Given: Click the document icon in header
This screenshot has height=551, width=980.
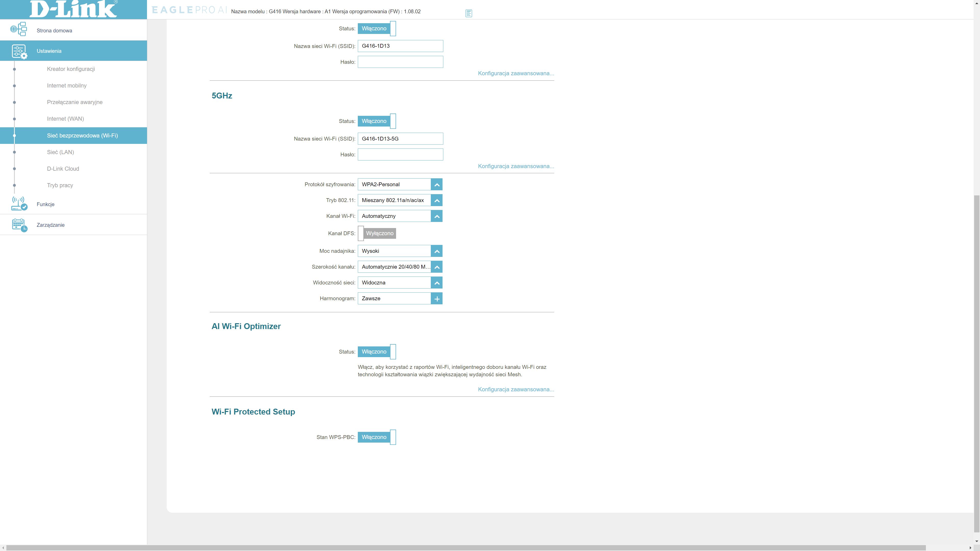Looking at the screenshot, I should (x=469, y=13).
